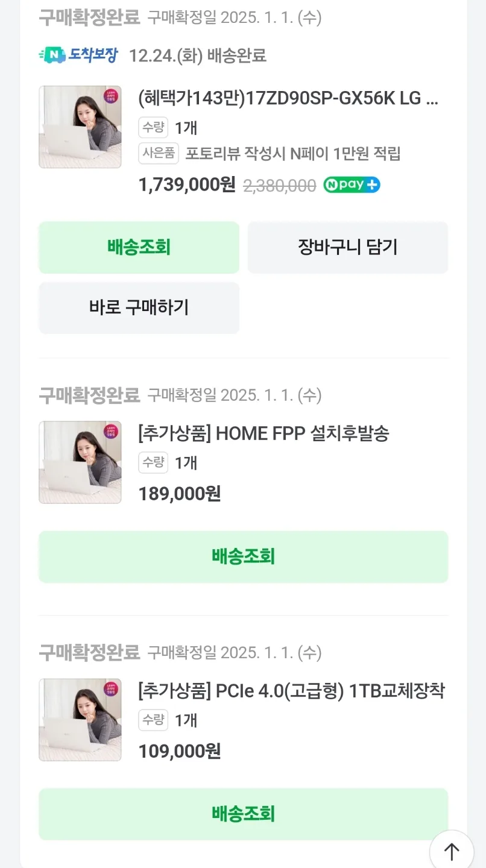
Task: Tap the 도착보장 delivery guarantee badge
Action: click(79, 55)
